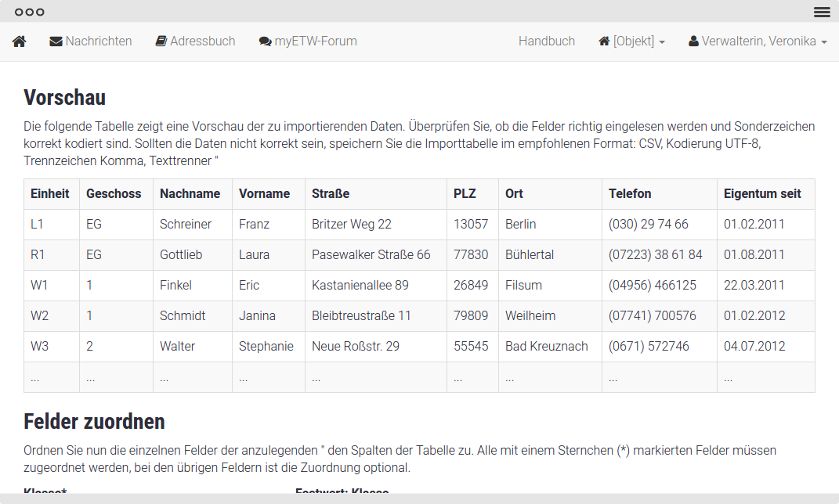Expand the [Objekt] dropdown caret
839x504 pixels.
click(662, 42)
